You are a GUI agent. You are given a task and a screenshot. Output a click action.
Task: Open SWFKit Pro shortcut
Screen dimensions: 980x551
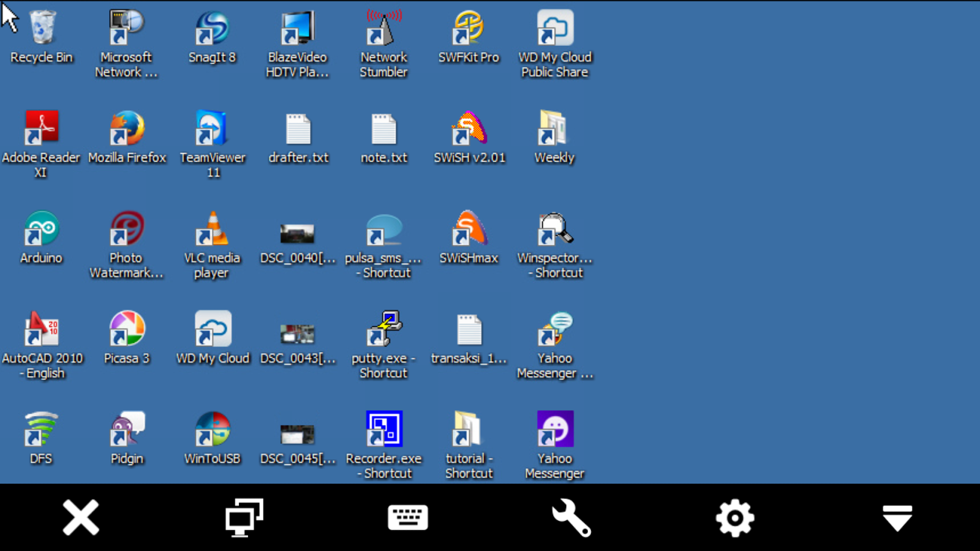pos(469,29)
